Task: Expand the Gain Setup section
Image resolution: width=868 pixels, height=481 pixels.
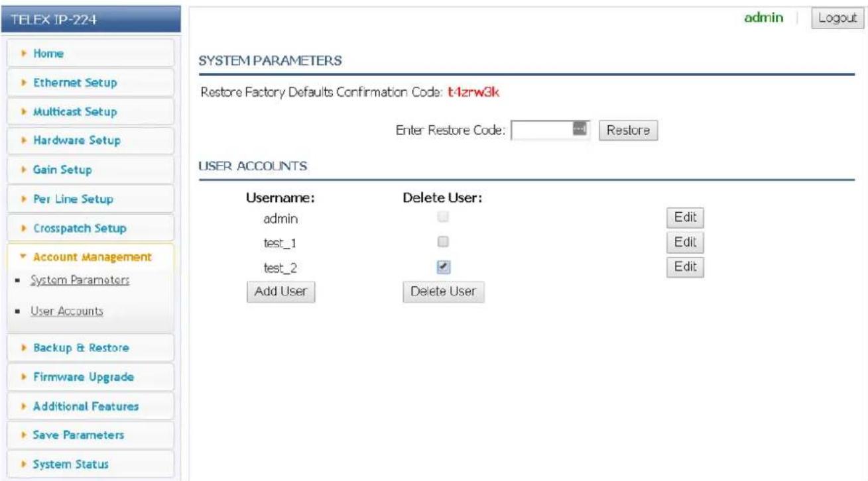Action: [89, 170]
